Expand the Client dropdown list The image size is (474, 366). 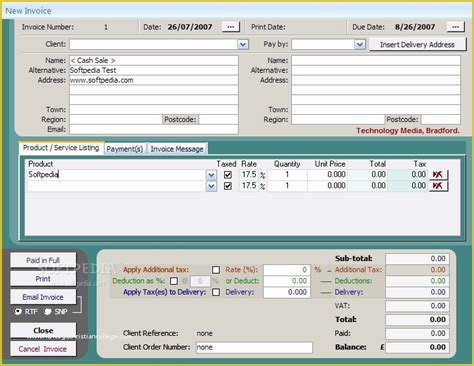click(243, 44)
